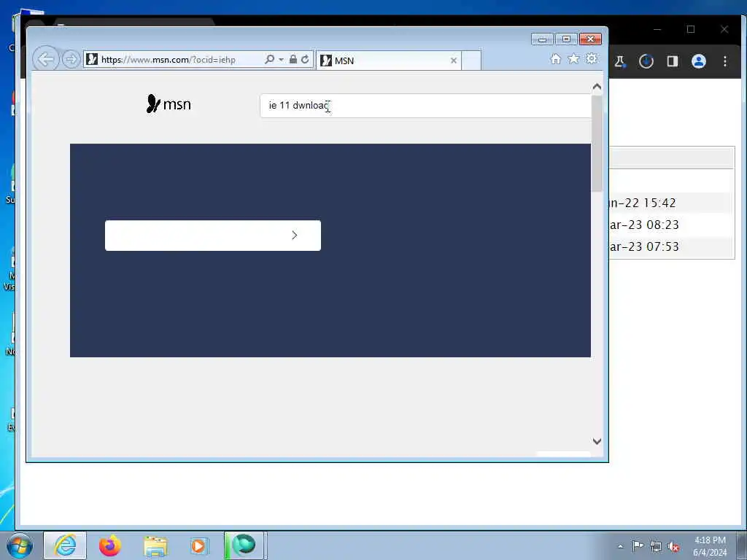Open a new tab in Internet Explorer
This screenshot has height=560, width=747.
(x=471, y=61)
